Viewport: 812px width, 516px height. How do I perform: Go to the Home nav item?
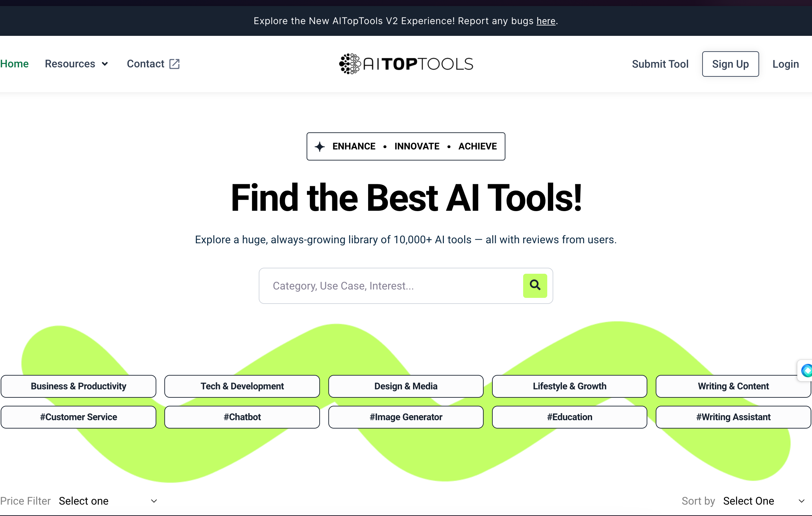click(x=14, y=64)
